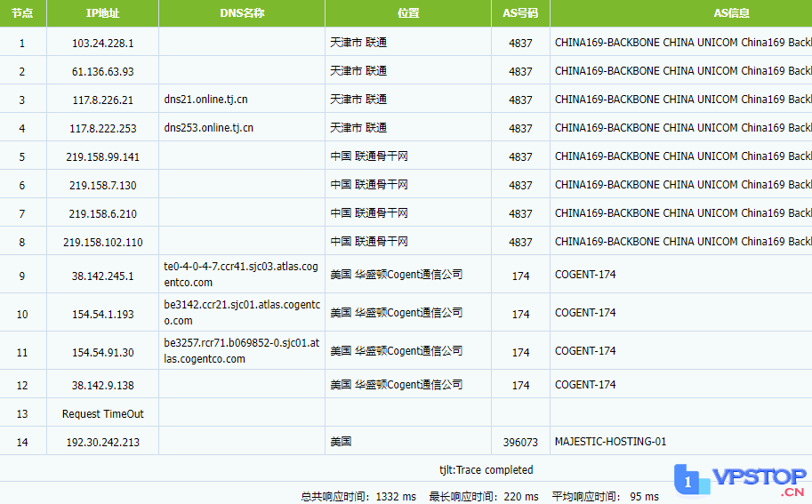Click the tjlt:Trace completed status text

[x=486, y=470]
